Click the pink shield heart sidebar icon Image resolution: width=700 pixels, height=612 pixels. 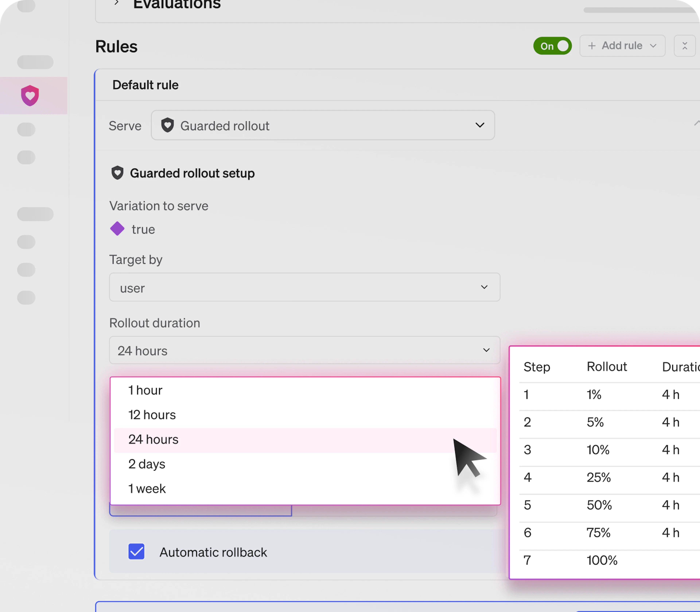pyautogui.click(x=30, y=95)
